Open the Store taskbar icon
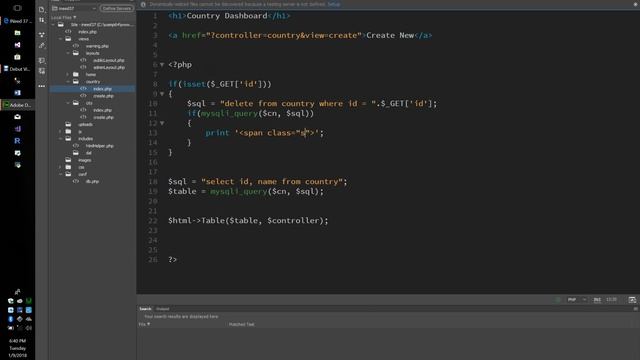The width and height of the screenshot is (640, 360). tap(17, 57)
